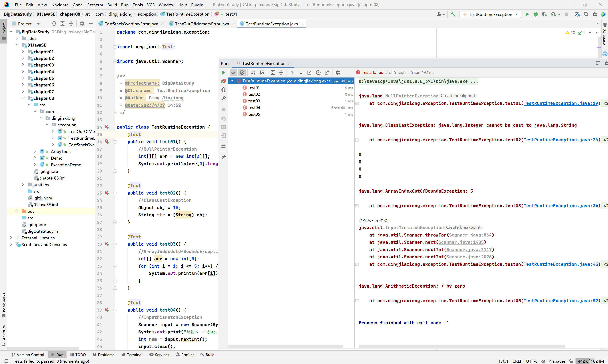This screenshot has height=364, width=608.
Task: Open TestRuntimeException.java:26 stack trace link
Action: pyautogui.click(x=561, y=140)
